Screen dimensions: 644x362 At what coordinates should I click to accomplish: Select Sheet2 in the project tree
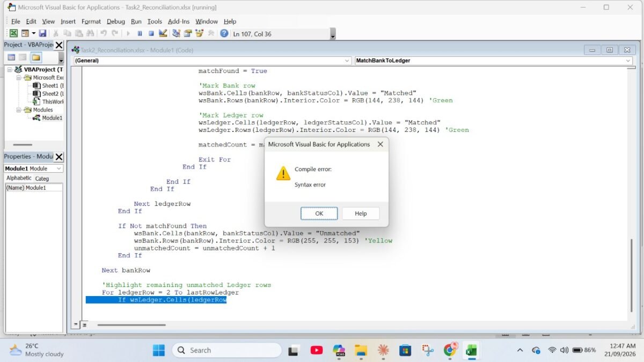tap(48, 94)
